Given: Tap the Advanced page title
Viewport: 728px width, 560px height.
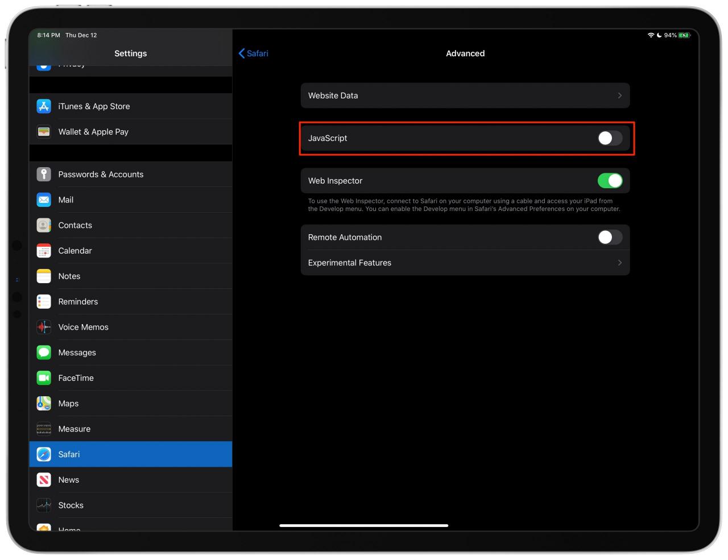Looking at the screenshot, I should (465, 53).
